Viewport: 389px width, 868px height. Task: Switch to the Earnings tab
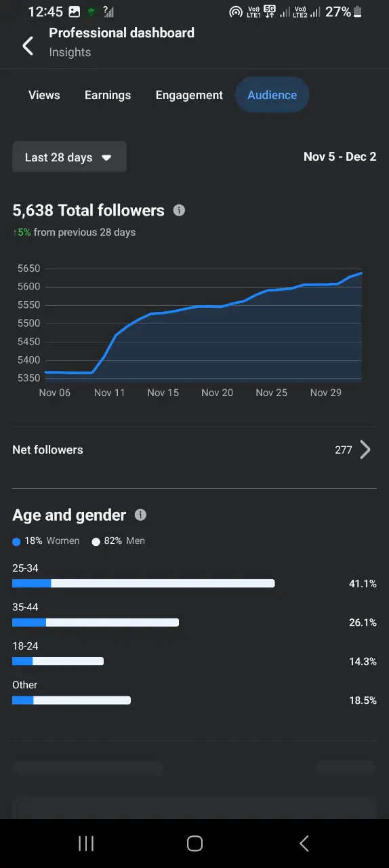pyautogui.click(x=108, y=95)
